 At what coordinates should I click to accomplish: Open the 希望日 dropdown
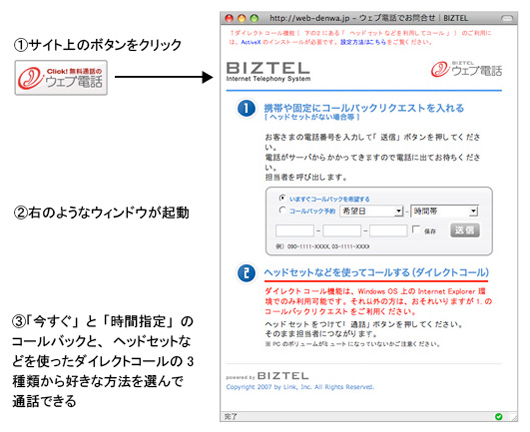[x=371, y=211]
